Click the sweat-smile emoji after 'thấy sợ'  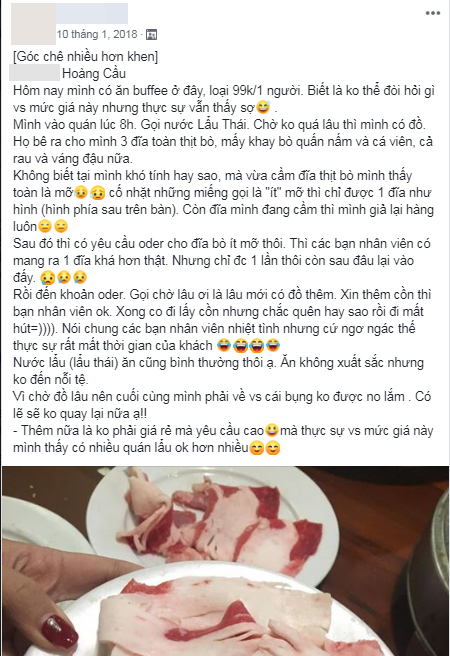(x=263, y=108)
